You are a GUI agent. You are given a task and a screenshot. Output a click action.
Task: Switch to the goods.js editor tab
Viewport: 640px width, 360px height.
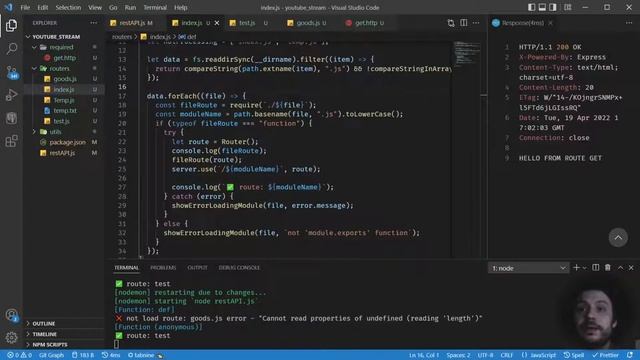[x=308, y=23]
